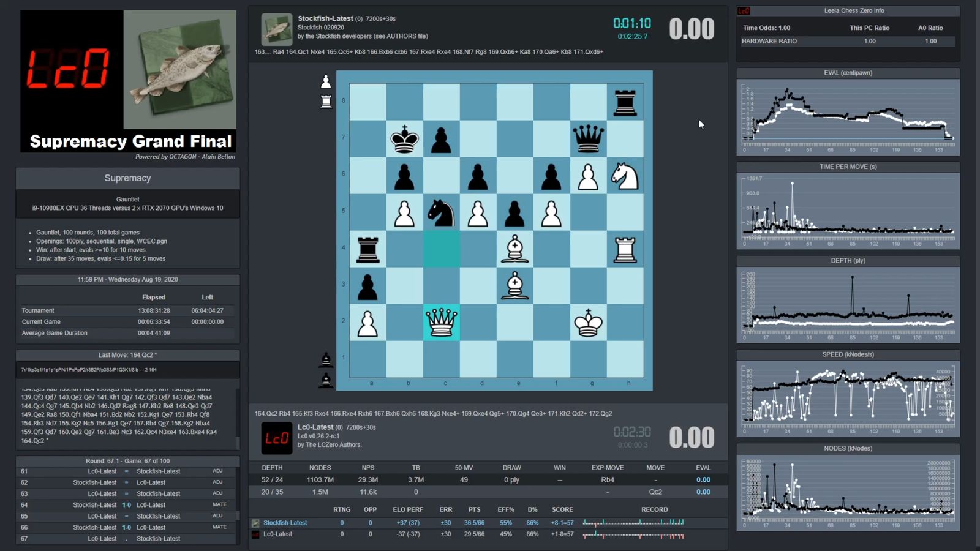Click the small Lc0 logo in Leela info header
This screenshot has width=980, height=551.
click(x=744, y=11)
